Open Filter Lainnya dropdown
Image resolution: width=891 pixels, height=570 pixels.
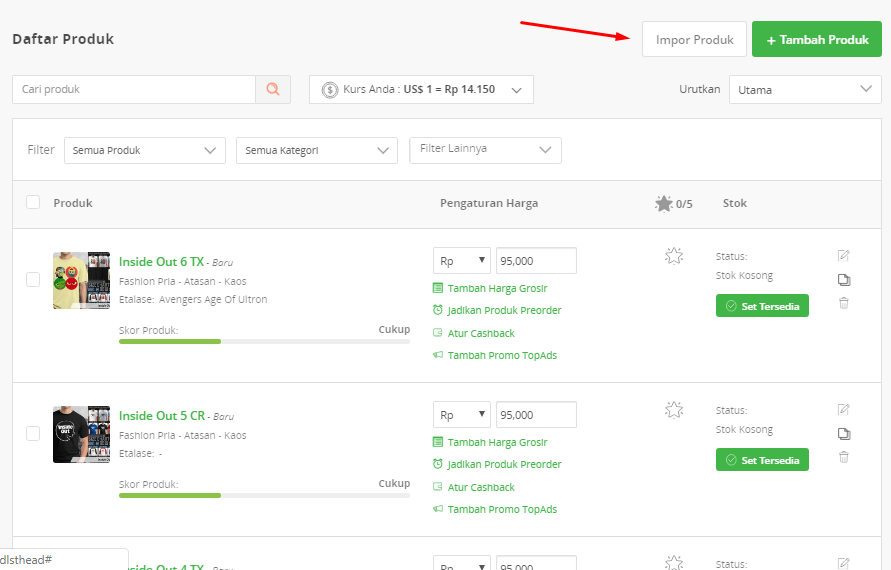485,151
